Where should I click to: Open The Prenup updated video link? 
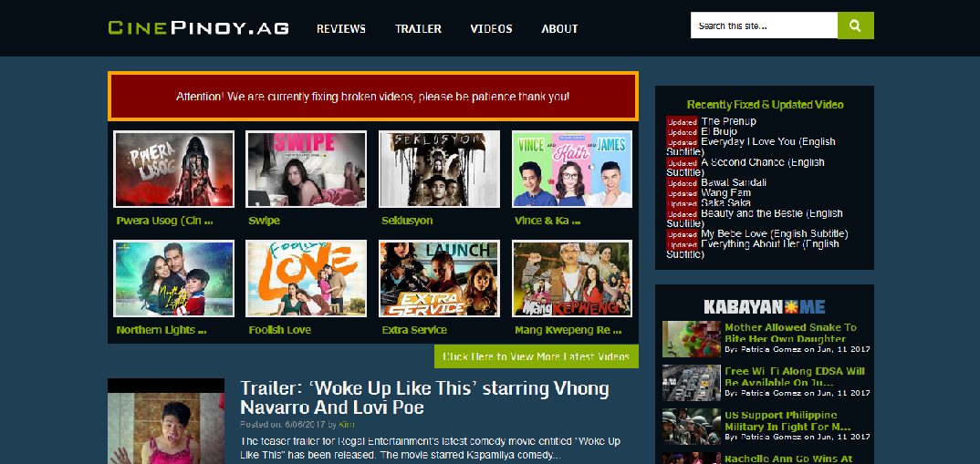pos(729,121)
